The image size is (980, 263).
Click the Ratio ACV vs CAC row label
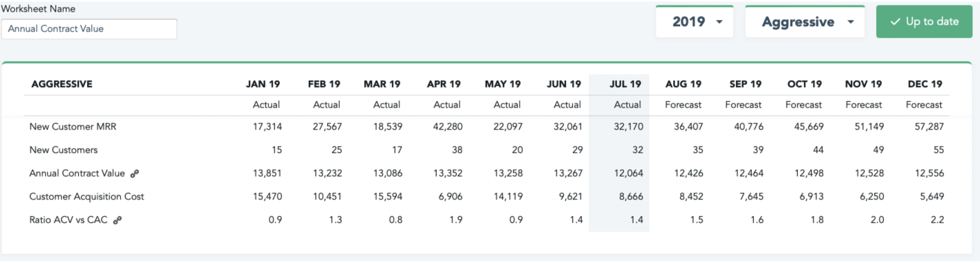pos(68,220)
